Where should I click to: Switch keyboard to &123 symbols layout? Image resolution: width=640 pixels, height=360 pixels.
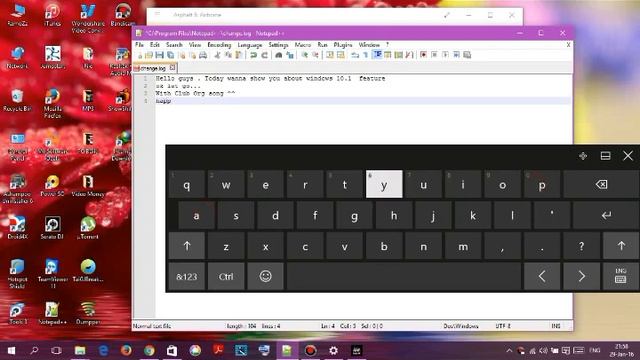pyautogui.click(x=187, y=276)
